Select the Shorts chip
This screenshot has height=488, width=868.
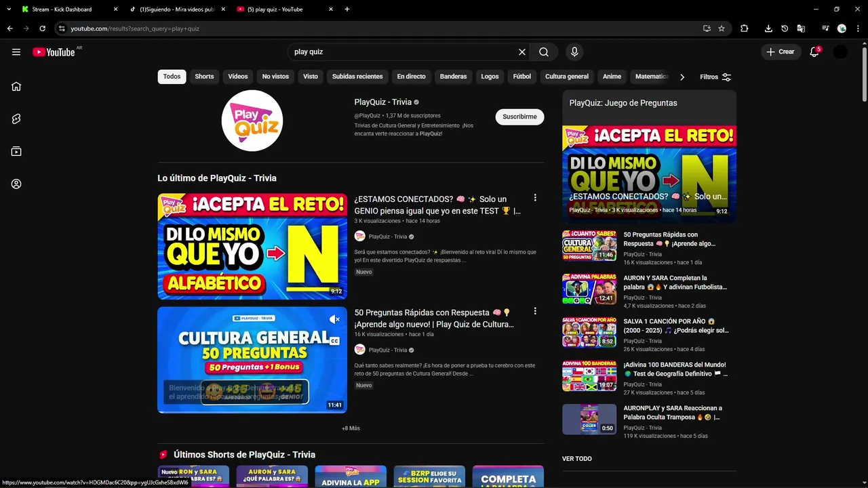point(204,77)
